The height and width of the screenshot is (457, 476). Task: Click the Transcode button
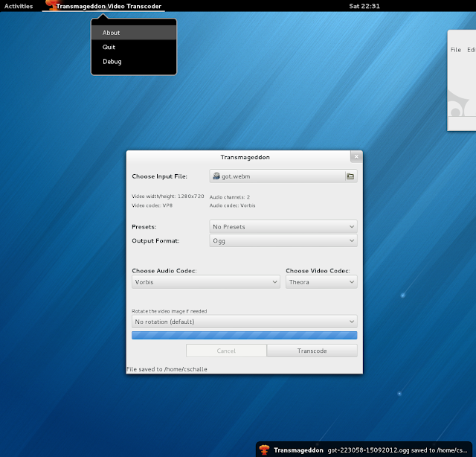click(x=312, y=351)
